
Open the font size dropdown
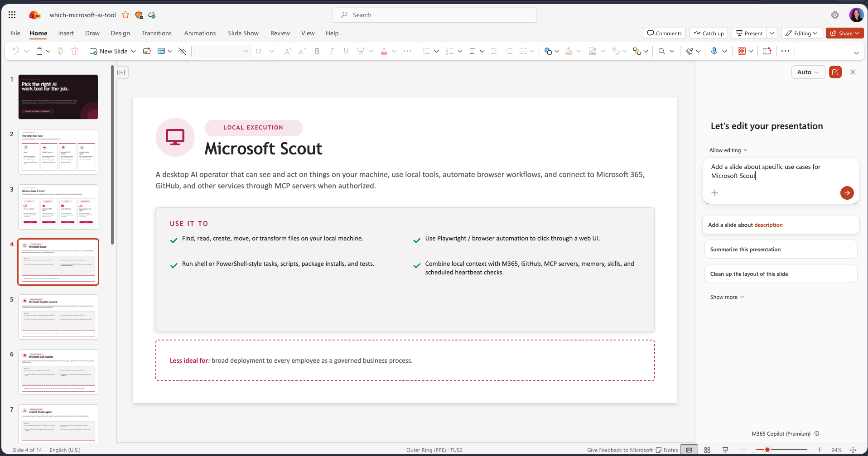[x=272, y=51]
